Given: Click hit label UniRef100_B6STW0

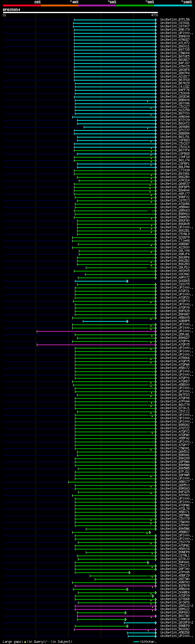Looking at the screenshot, I should pos(175,616).
